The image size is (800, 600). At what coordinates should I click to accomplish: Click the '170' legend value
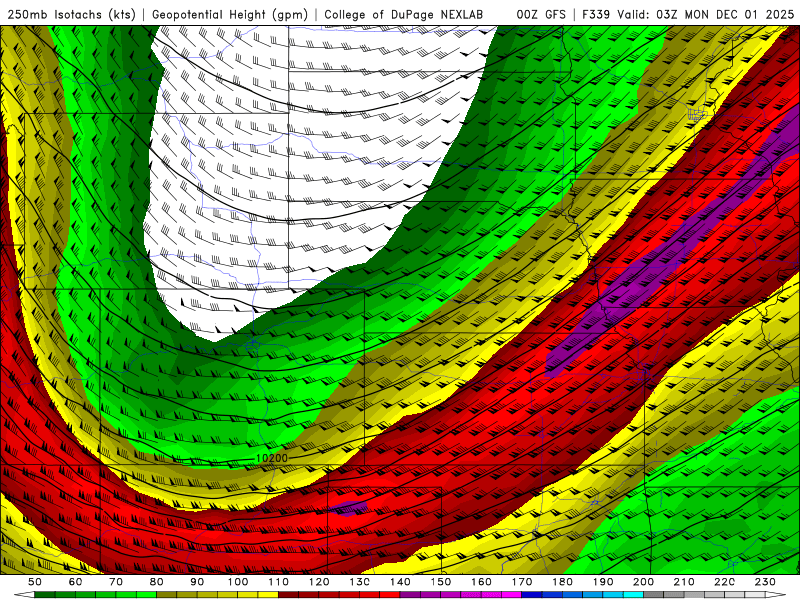[x=522, y=582]
